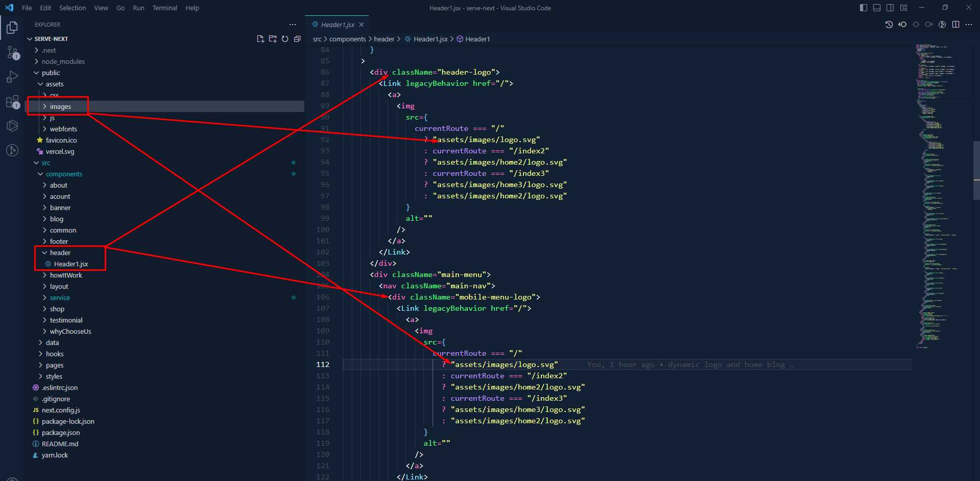Open next.config.js file
The width and height of the screenshot is (980, 481).
coord(164,410)
